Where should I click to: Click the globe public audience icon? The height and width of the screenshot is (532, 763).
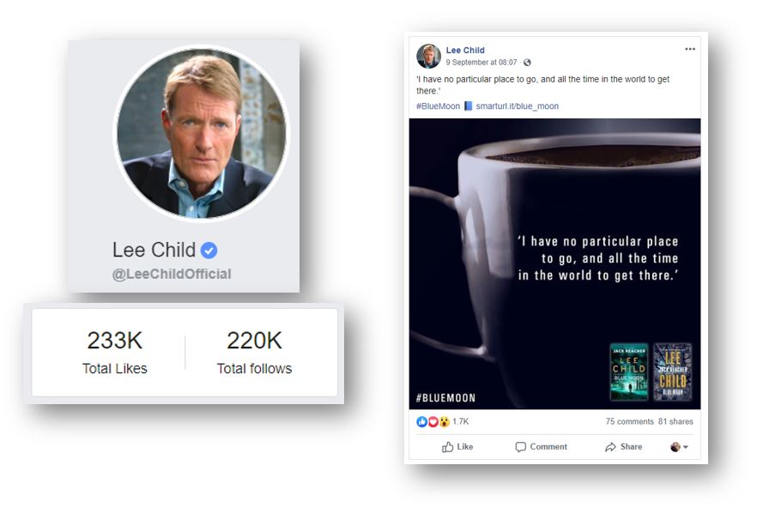(527, 63)
